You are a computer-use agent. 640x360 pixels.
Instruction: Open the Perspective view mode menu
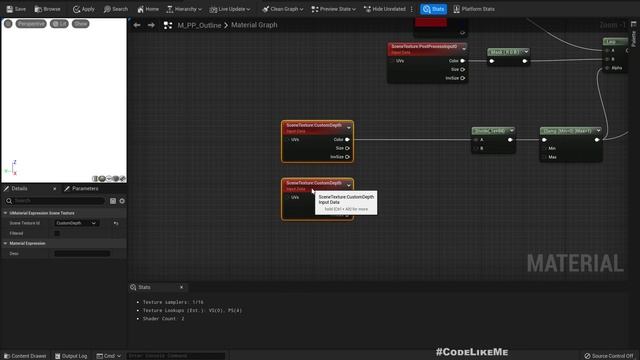31,24
